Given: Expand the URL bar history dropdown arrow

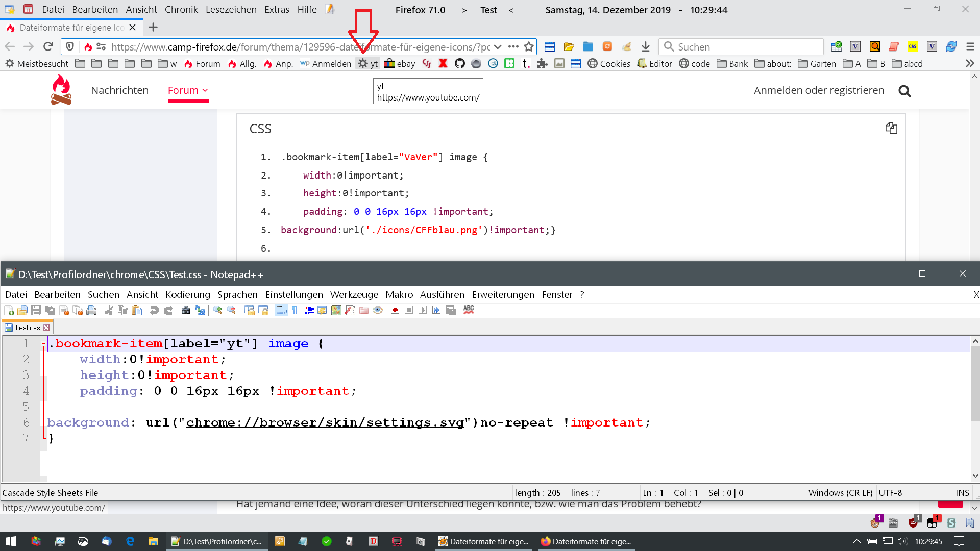Looking at the screenshot, I should tap(498, 47).
